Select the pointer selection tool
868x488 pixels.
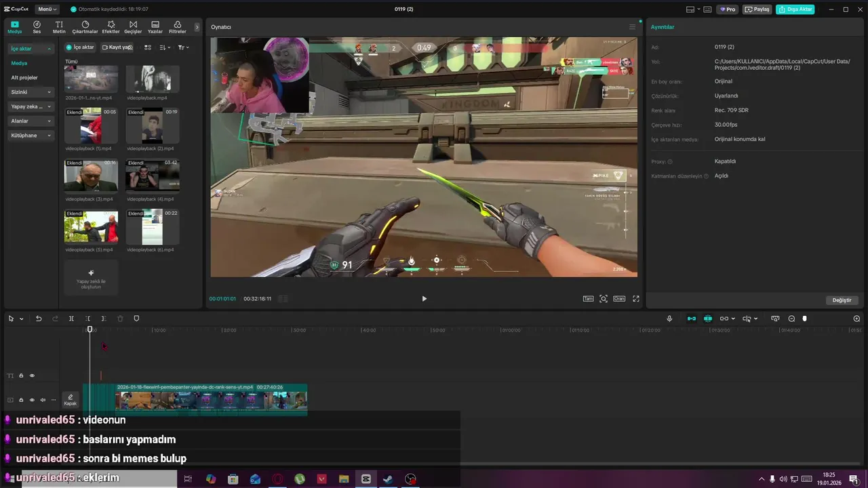[x=11, y=319]
